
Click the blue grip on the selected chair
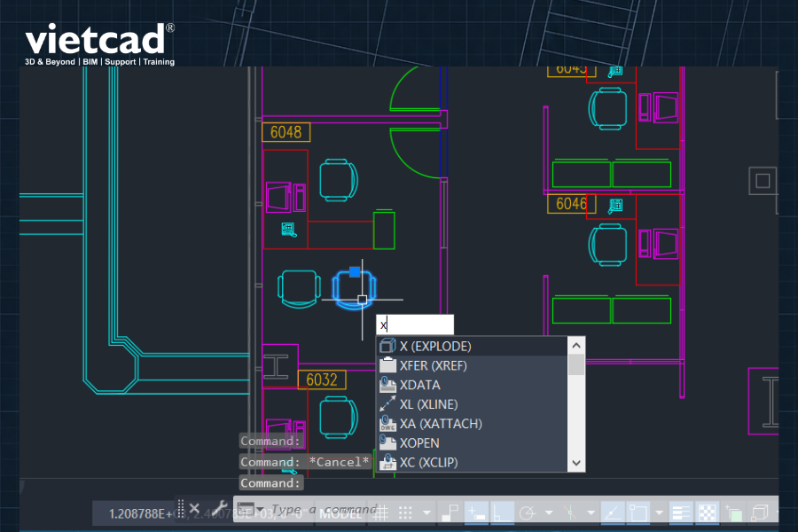click(x=355, y=272)
